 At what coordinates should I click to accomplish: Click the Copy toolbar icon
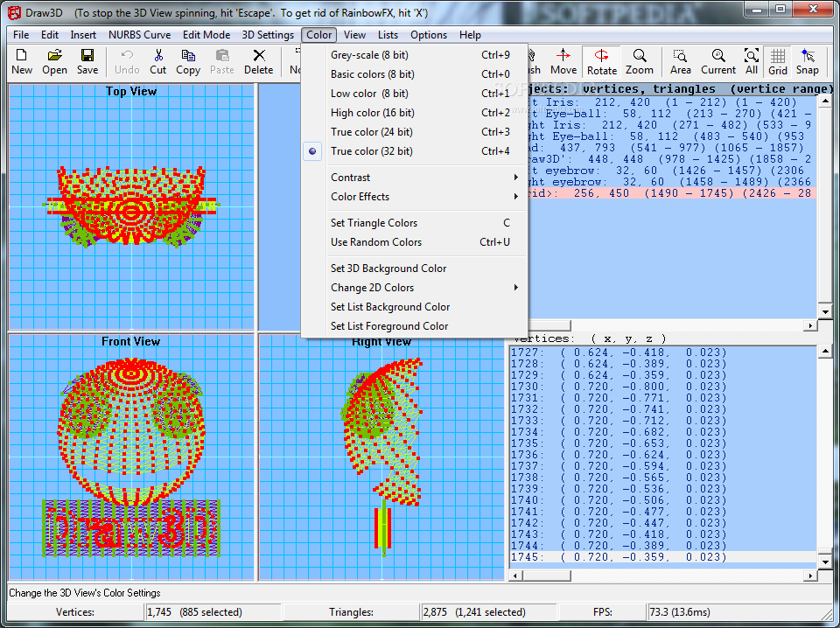[188, 61]
